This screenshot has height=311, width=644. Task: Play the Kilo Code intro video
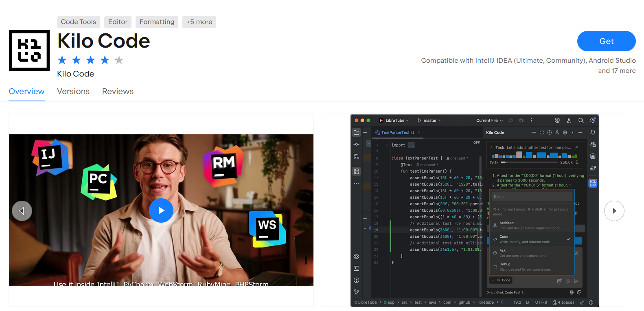click(161, 210)
